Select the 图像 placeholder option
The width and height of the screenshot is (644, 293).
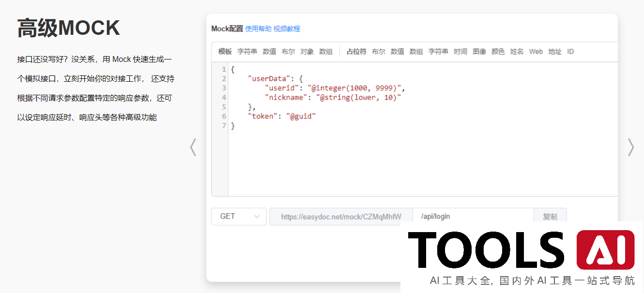479,52
